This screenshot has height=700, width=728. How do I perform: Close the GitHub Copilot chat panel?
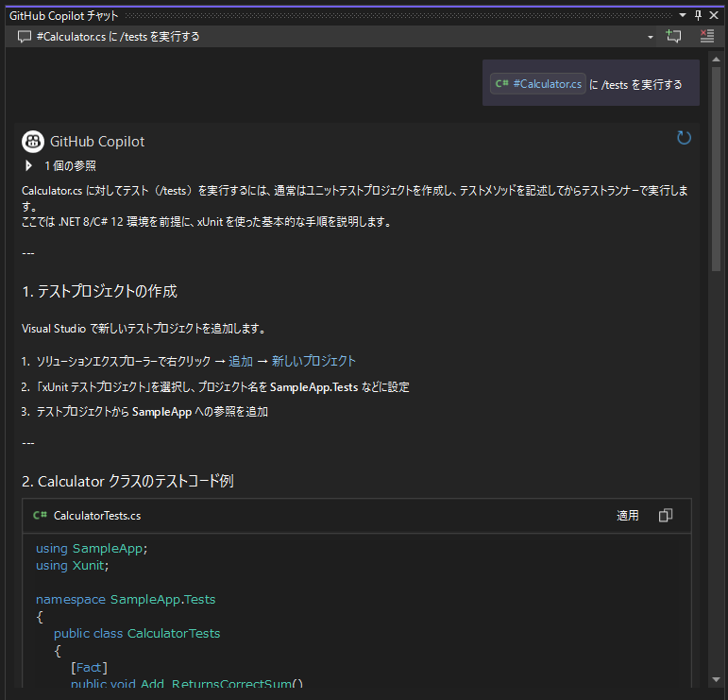(714, 15)
